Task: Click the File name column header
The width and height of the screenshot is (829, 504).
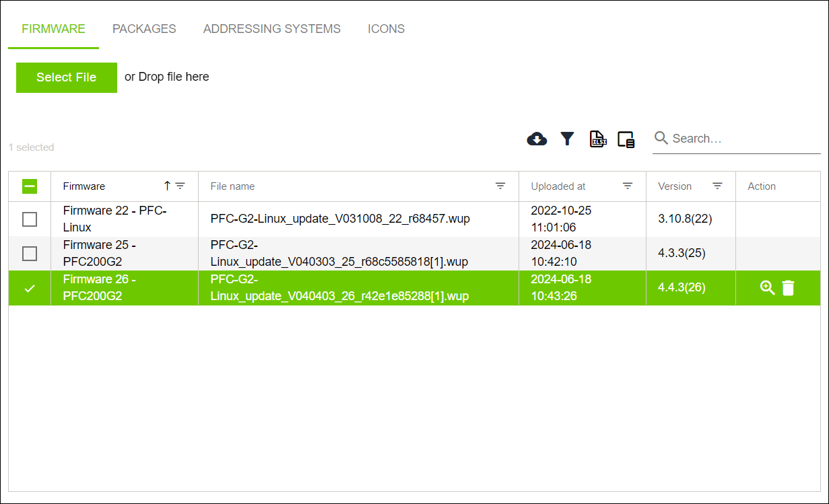Action: 232,186
